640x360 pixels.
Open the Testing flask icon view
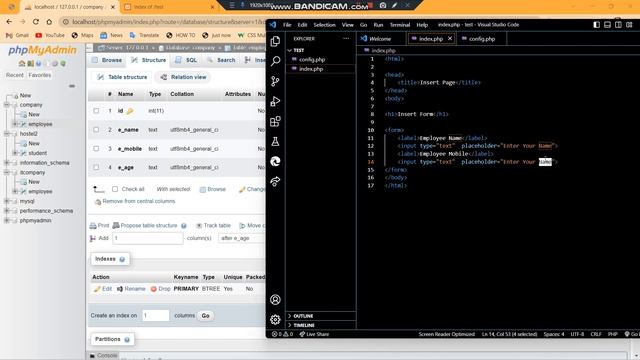pos(276,141)
